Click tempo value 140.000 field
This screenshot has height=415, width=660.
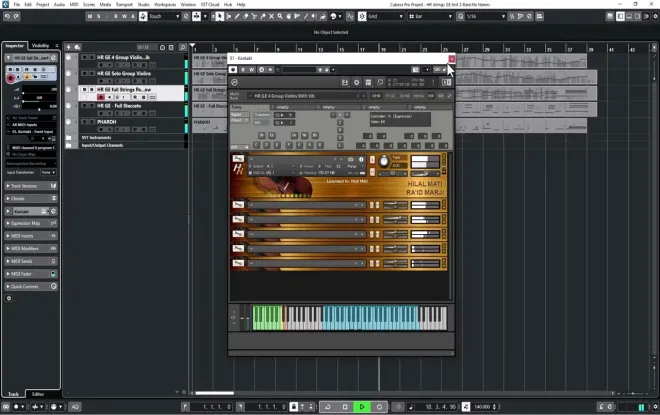482,407
